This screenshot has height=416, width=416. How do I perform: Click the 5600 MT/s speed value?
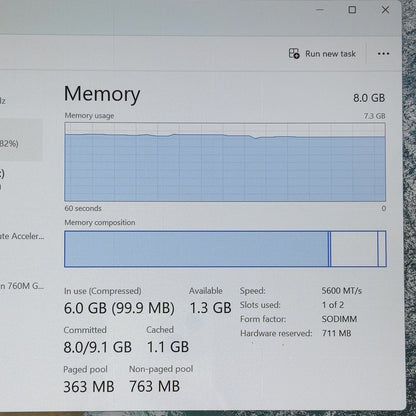coord(341,291)
